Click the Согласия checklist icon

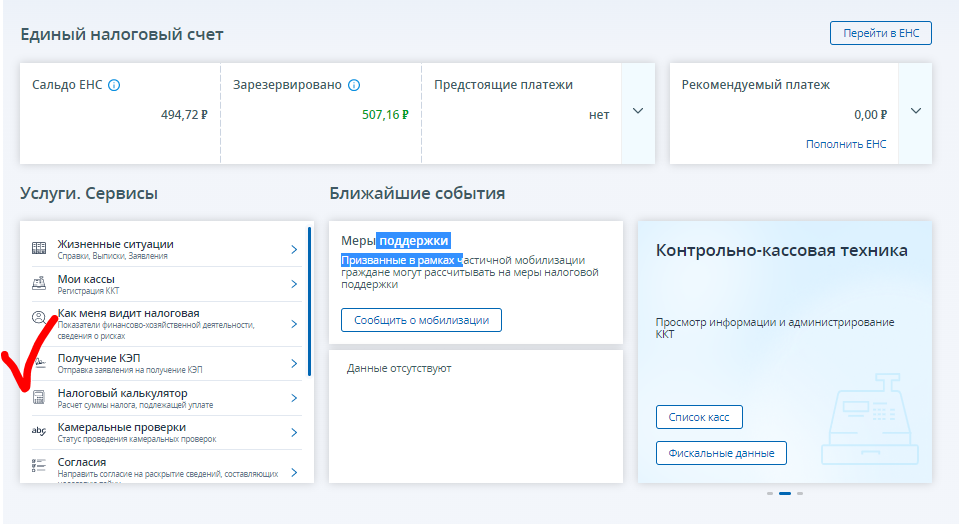[x=39, y=465]
